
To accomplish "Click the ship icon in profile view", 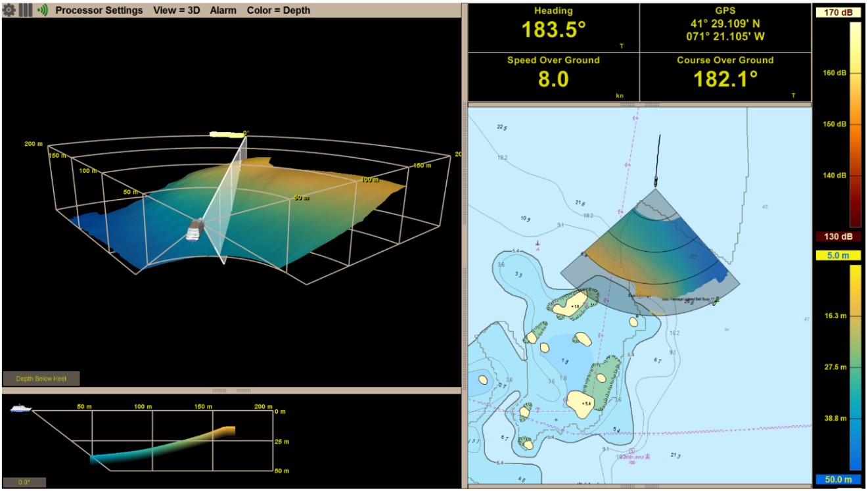I will (21, 408).
